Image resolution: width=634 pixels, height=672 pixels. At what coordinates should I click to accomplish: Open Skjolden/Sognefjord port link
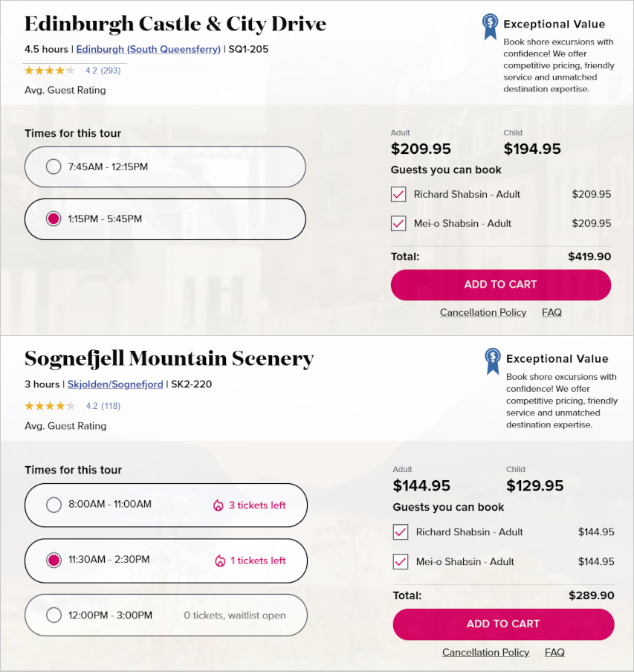pos(115,385)
